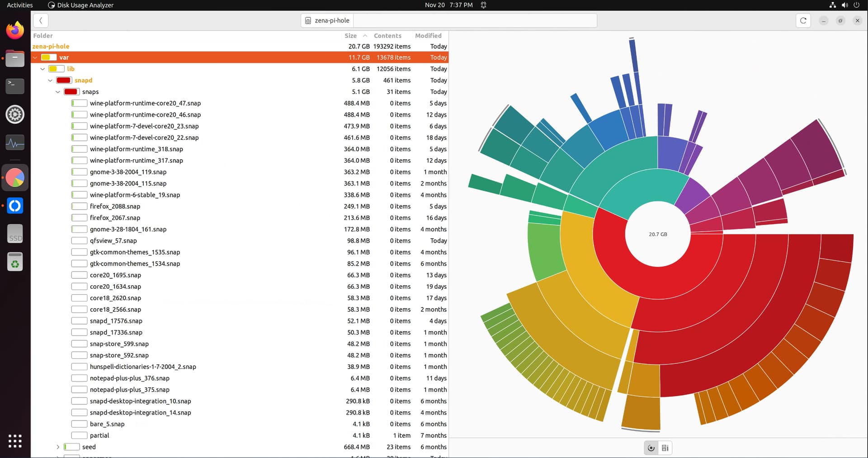Select gnome-3-38-2004_119.snap entry
Image resolution: width=868 pixels, height=458 pixels.
[x=240, y=172]
